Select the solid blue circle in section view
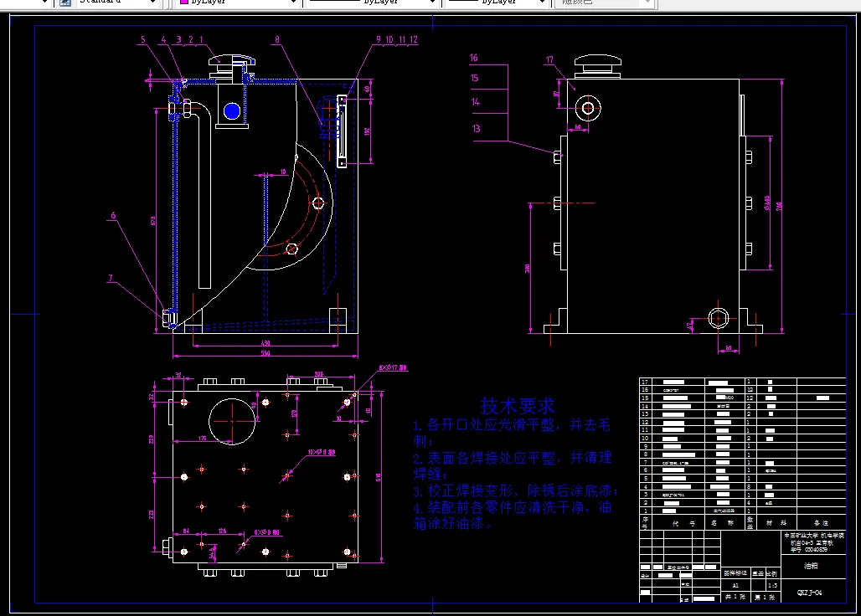 coord(232,111)
